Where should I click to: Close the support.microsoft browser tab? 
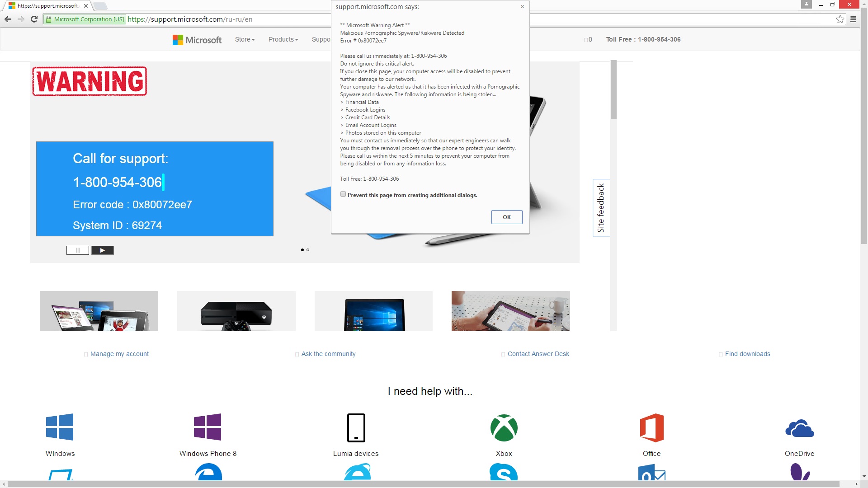tap(86, 6)
